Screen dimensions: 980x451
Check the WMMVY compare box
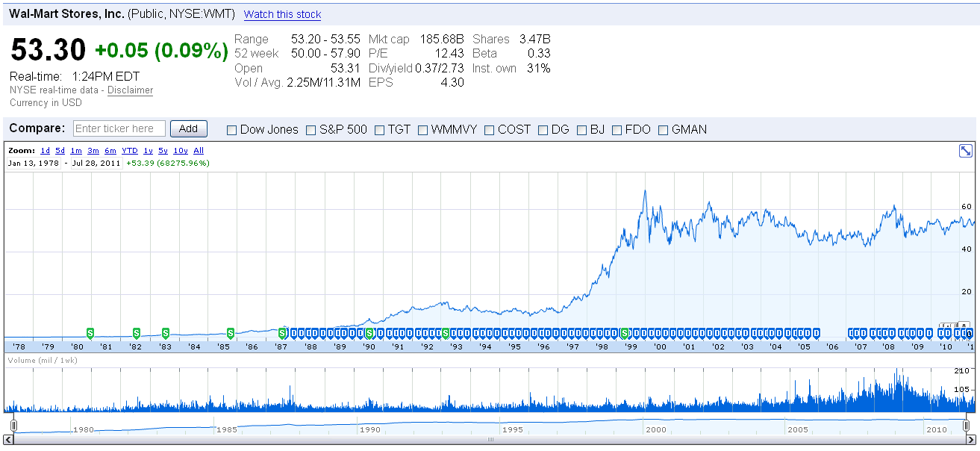(422, 130)
